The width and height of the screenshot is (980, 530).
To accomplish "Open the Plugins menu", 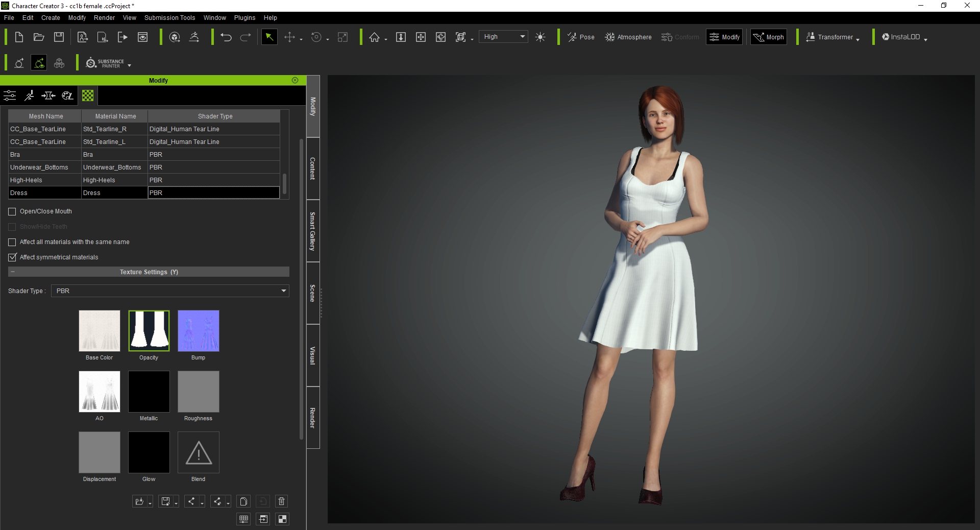I will [244, 17].
